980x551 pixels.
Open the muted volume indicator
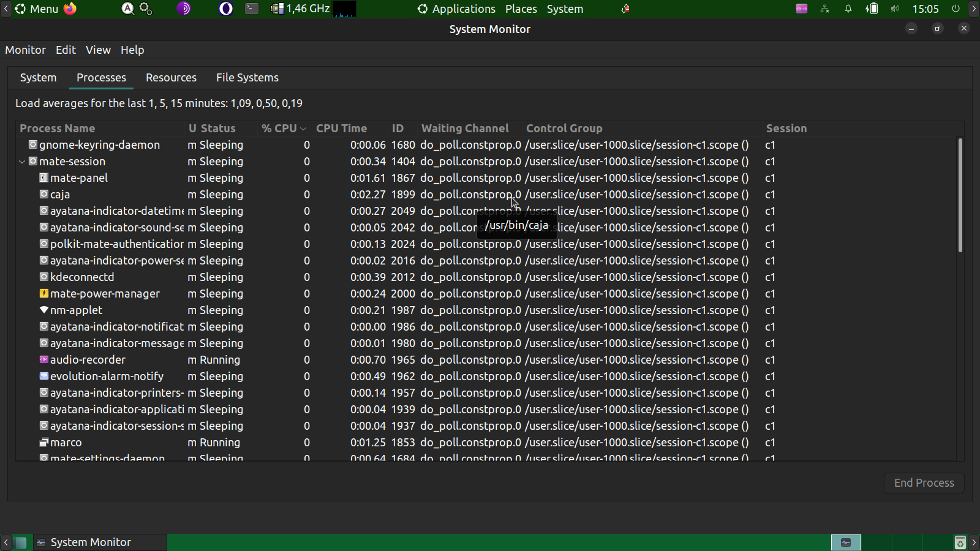coord(895,9)
